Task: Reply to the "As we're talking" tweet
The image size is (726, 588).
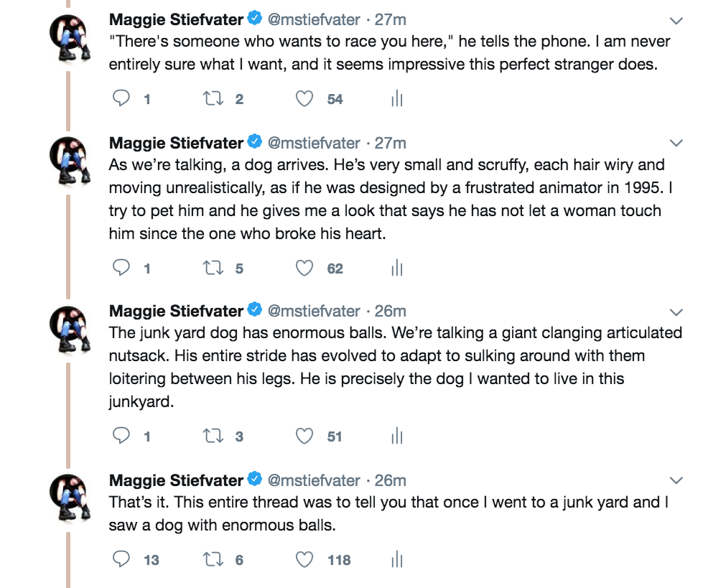Action: point(122,269)
